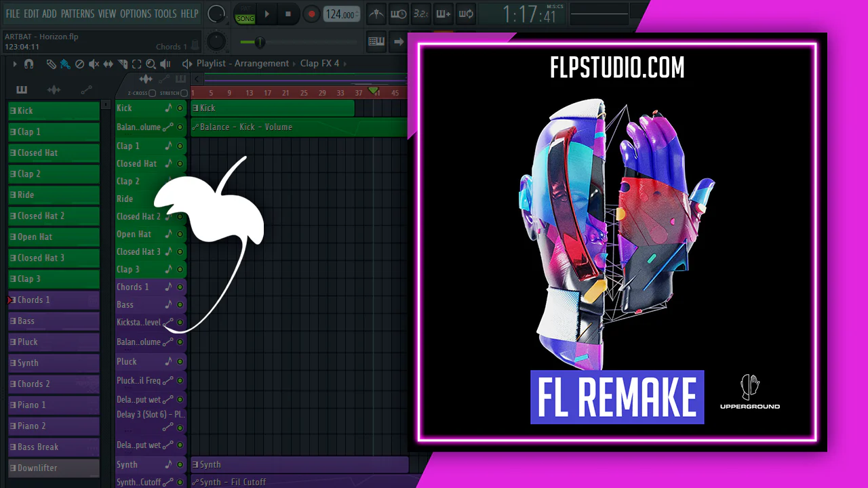Toggle step editing mode keyboard icon

point(376,41)
